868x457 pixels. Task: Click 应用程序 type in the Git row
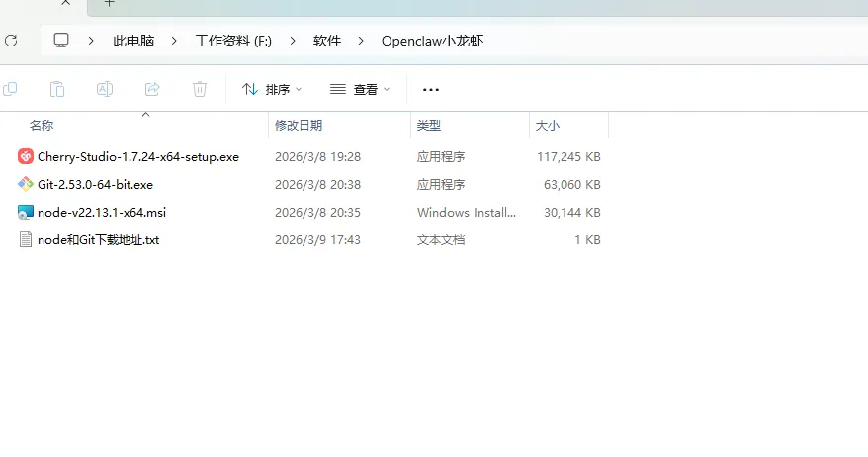(441, 184)
